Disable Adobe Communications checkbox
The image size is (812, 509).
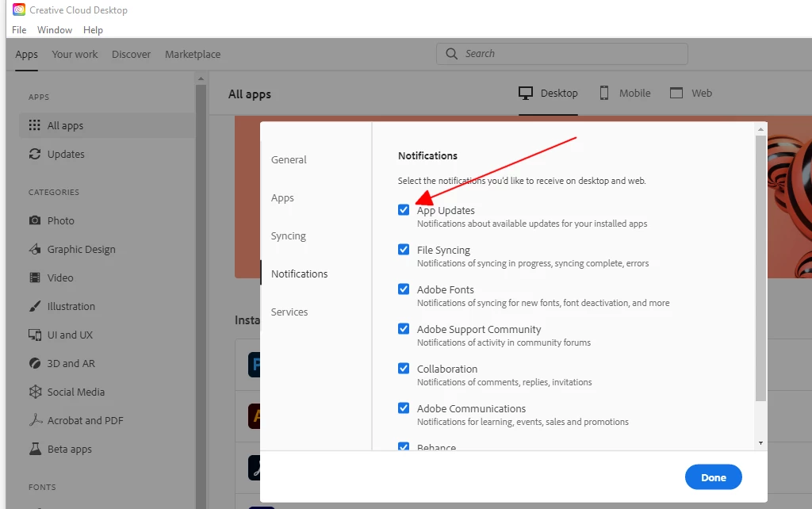(404, 408)
